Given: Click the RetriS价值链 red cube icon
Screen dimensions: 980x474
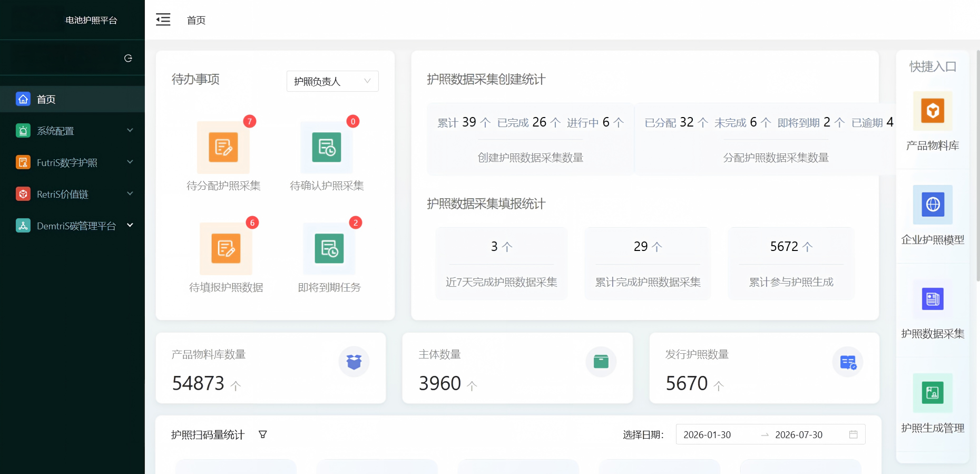Looking at the screenshot, I should point(23,194).
